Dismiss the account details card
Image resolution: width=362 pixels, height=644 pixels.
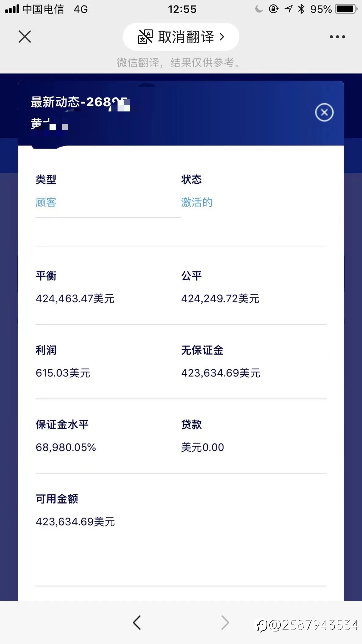[x=324, y=112]
